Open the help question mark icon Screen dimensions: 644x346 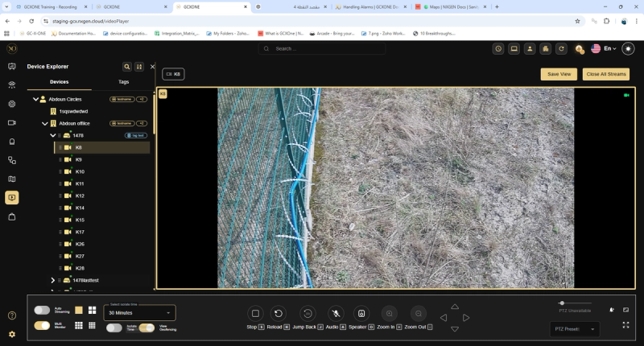coord(12,315)
